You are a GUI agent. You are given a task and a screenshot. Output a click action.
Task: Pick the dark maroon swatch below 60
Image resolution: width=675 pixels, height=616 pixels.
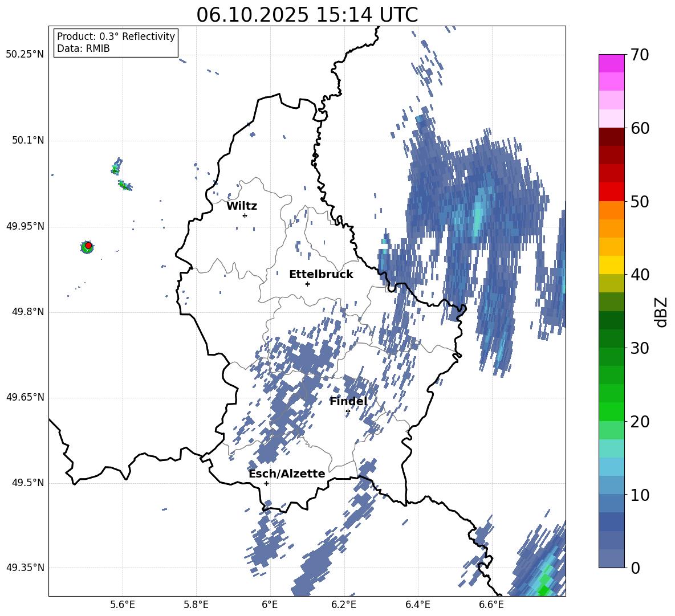[x=611, y=137]
